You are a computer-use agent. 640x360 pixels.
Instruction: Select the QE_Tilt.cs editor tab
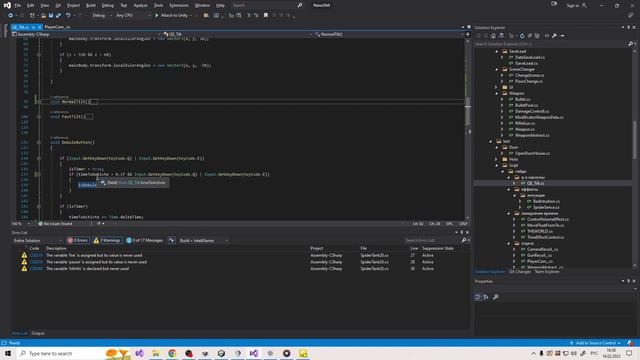point(20,27)
